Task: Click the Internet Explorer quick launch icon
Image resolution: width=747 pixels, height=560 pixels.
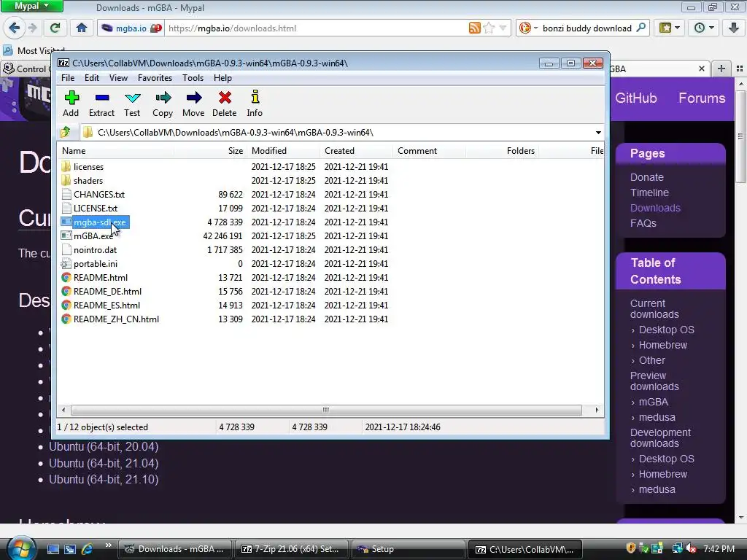Action: point(88,549)
